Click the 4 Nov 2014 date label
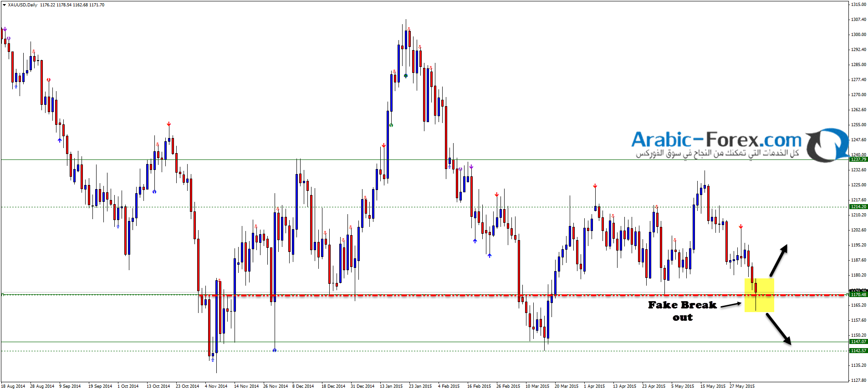Image resolution: width=868 pixels, height=390 pixels. tap(216, 386)
